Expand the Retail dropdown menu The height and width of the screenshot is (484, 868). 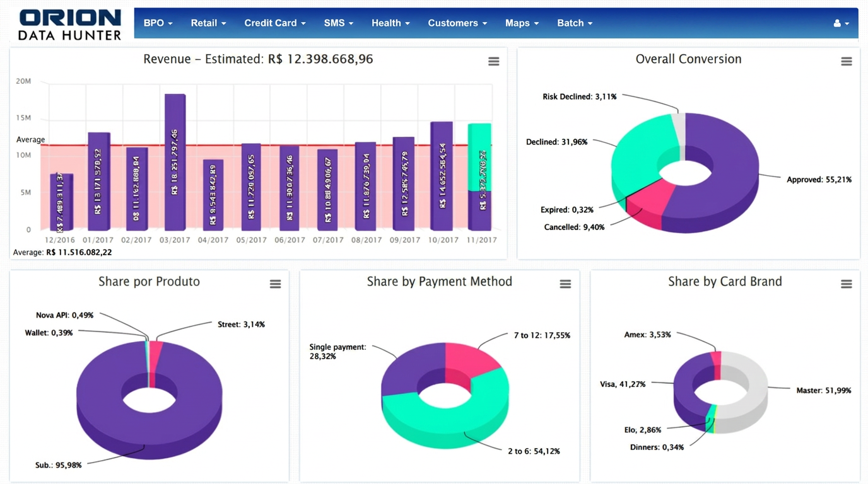(x=208, y=23)
